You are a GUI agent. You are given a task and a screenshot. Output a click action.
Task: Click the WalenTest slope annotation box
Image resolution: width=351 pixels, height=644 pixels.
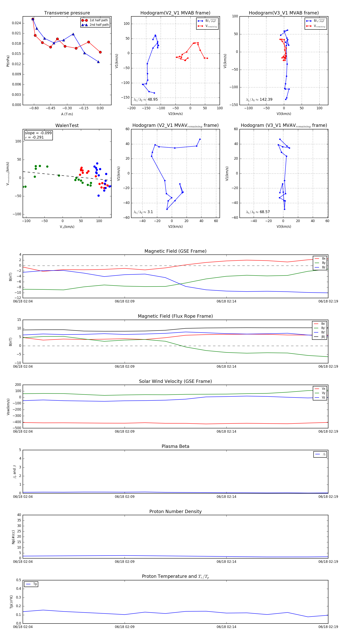click(x=38, y=135)
